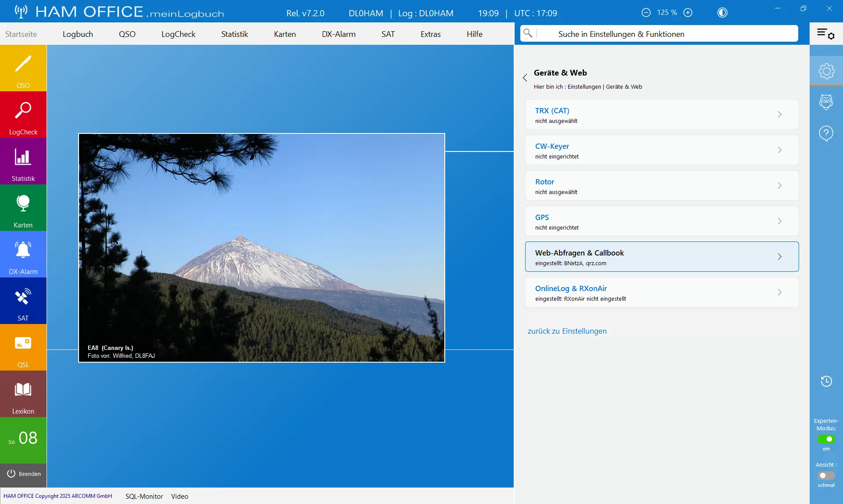Toggle the contrast theme icon in title bar

pyautogui.click(x=722, y=13)
